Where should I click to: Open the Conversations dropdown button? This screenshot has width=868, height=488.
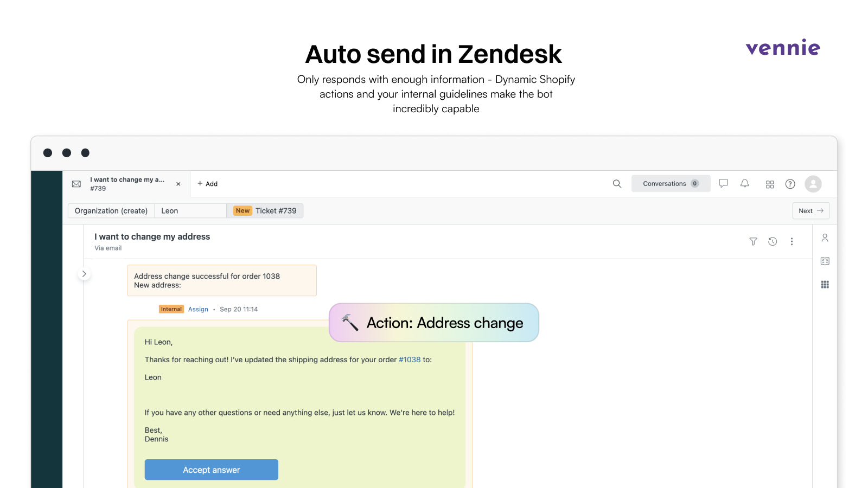[671, 184]
